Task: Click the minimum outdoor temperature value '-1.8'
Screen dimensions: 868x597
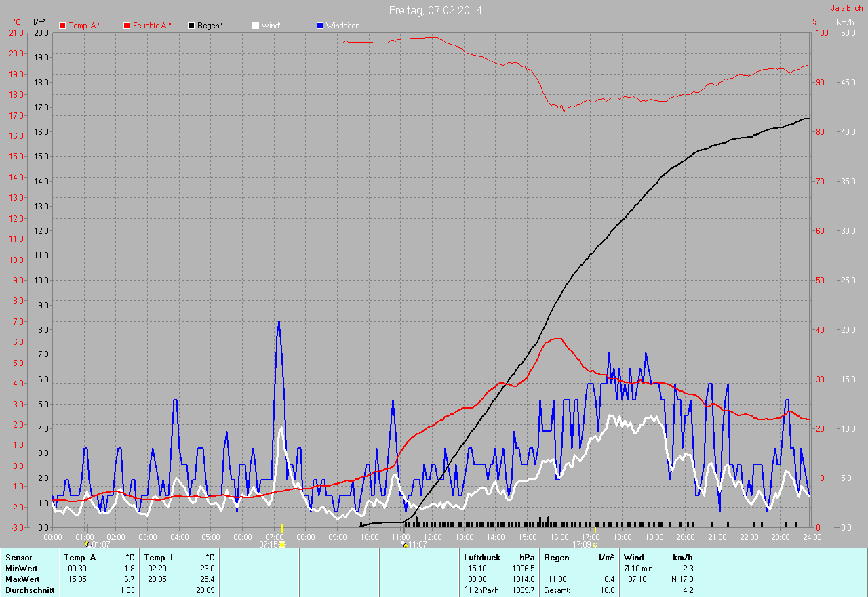Action: coord(127,569)
